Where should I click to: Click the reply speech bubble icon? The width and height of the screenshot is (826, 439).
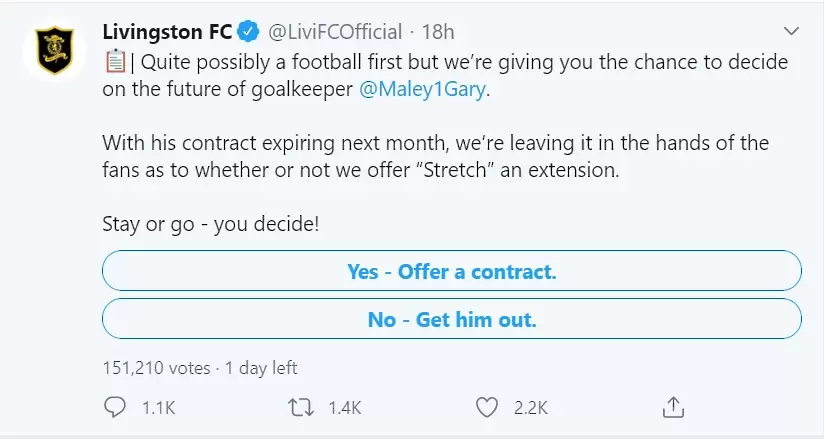click(116, 407)
